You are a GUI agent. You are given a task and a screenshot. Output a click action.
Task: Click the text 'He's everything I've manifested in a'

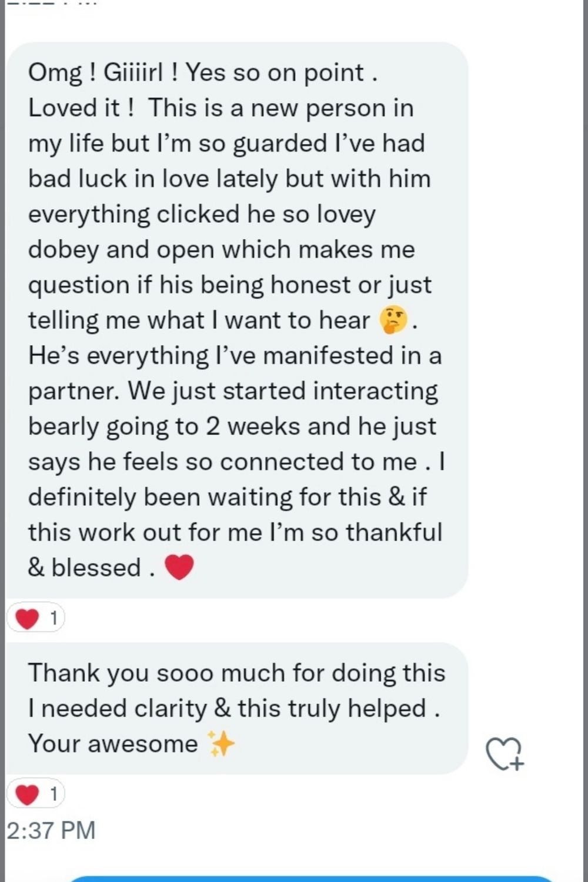[x=235, y=356]
